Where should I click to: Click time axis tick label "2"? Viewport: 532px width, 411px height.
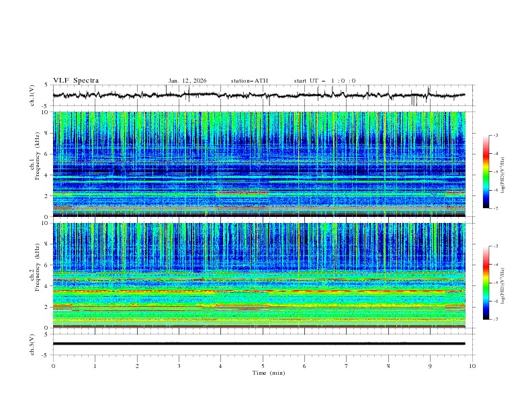coord(137,366)
